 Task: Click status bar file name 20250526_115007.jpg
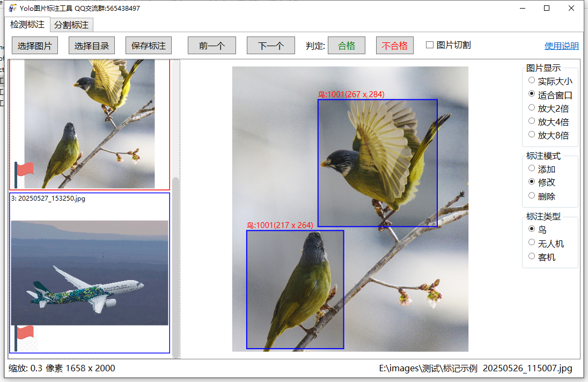pos(527,368)
